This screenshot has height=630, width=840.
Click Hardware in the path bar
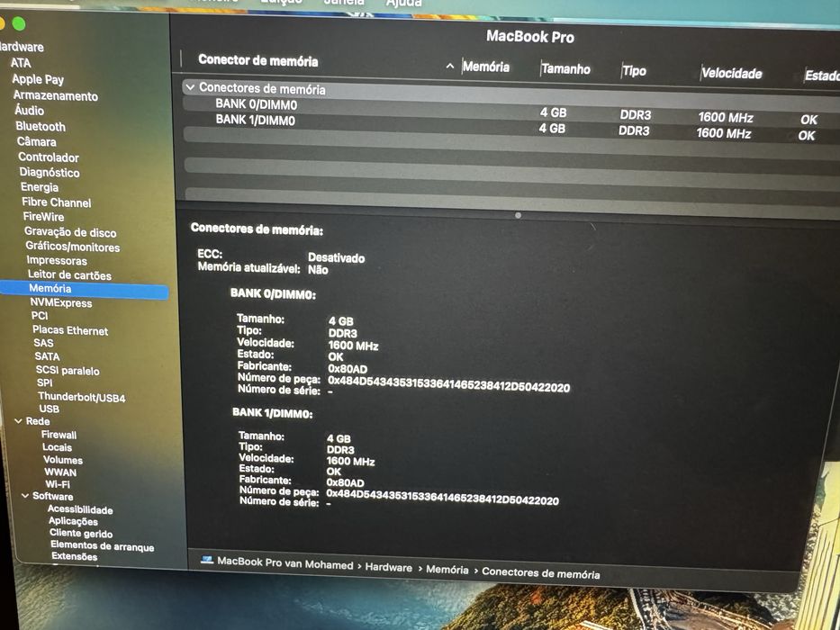(x=388, y=568)
